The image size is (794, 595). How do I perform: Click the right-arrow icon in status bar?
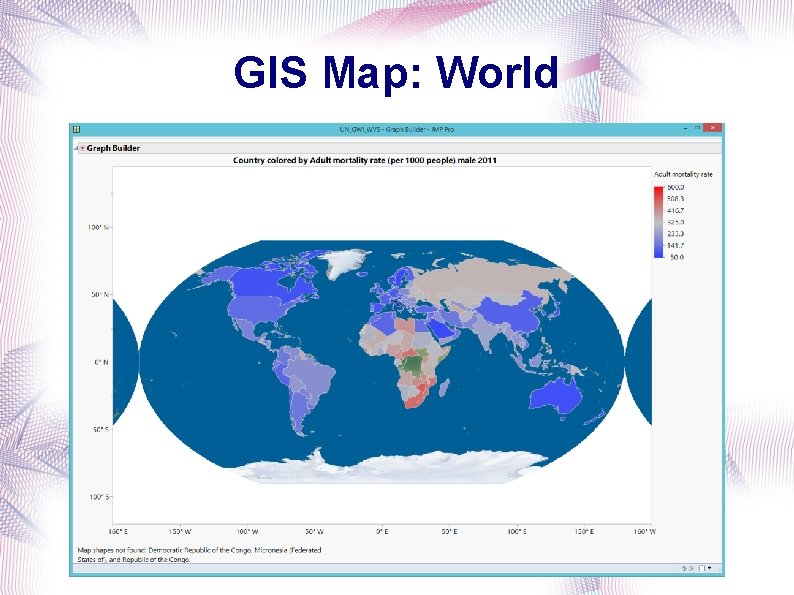691,568
